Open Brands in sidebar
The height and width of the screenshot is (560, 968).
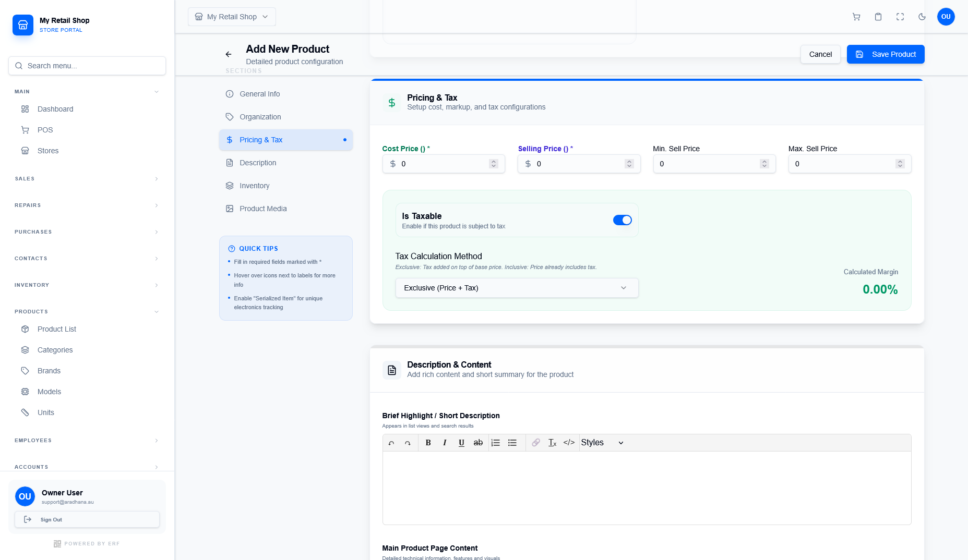coord(87,371)
